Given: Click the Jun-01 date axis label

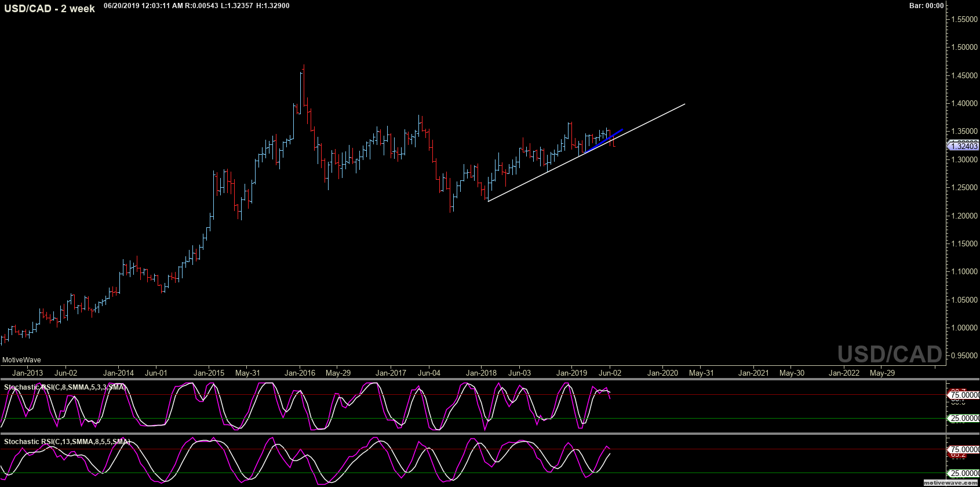Looking at the screenshot, I should pos(156,373).
